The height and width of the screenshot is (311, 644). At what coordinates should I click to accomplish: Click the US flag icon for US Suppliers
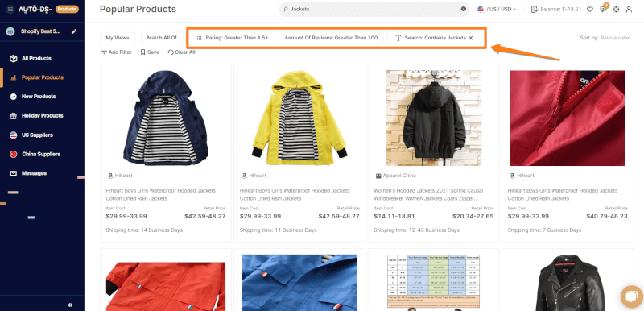coord(13,135)
